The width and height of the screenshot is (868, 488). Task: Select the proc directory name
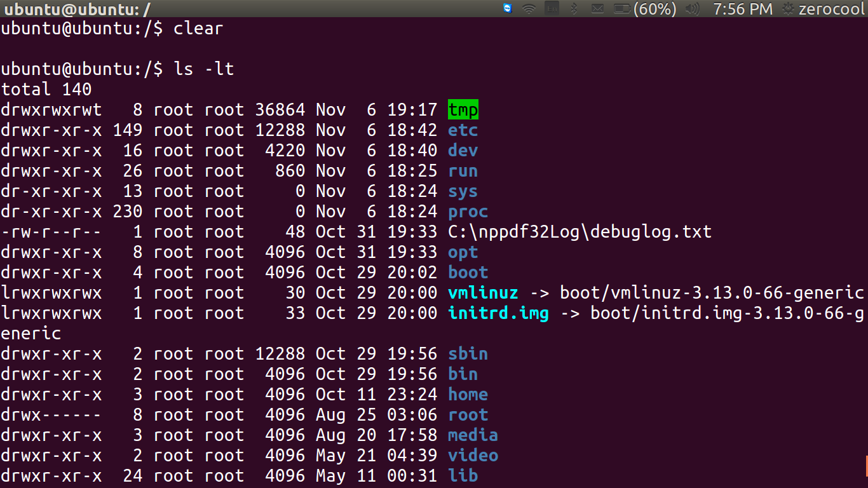pyautogui.click(x=468, y=212)
